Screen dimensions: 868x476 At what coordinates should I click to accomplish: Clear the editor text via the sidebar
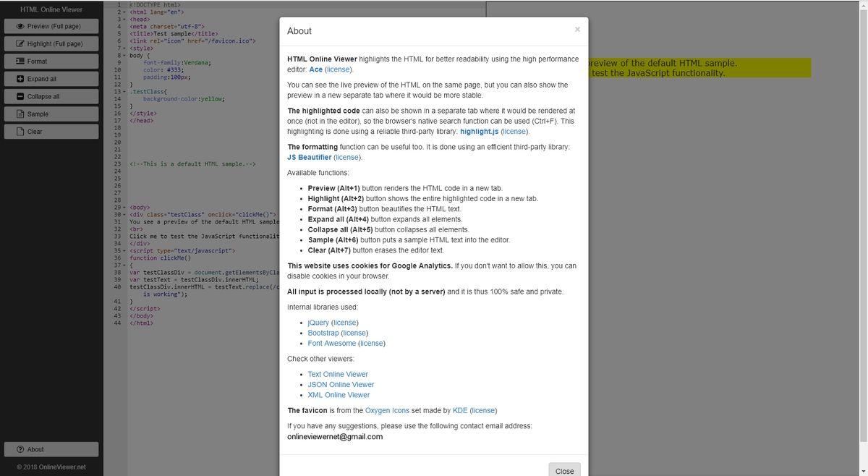tap(51, 132)
